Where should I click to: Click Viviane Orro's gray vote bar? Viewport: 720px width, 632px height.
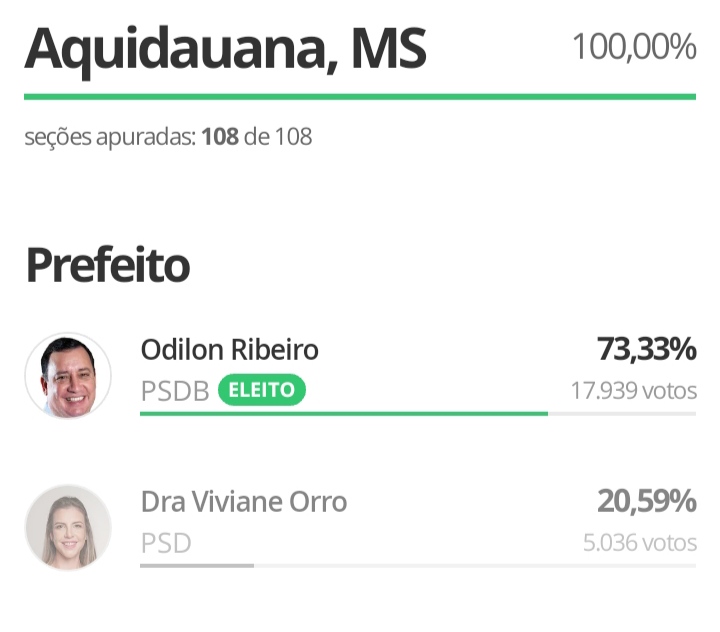click(x=197, y=565)
